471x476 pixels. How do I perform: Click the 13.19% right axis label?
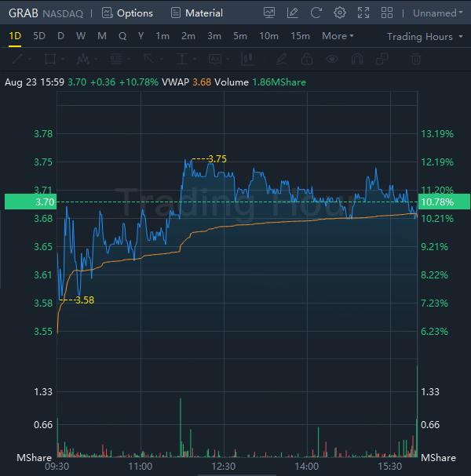437,134
